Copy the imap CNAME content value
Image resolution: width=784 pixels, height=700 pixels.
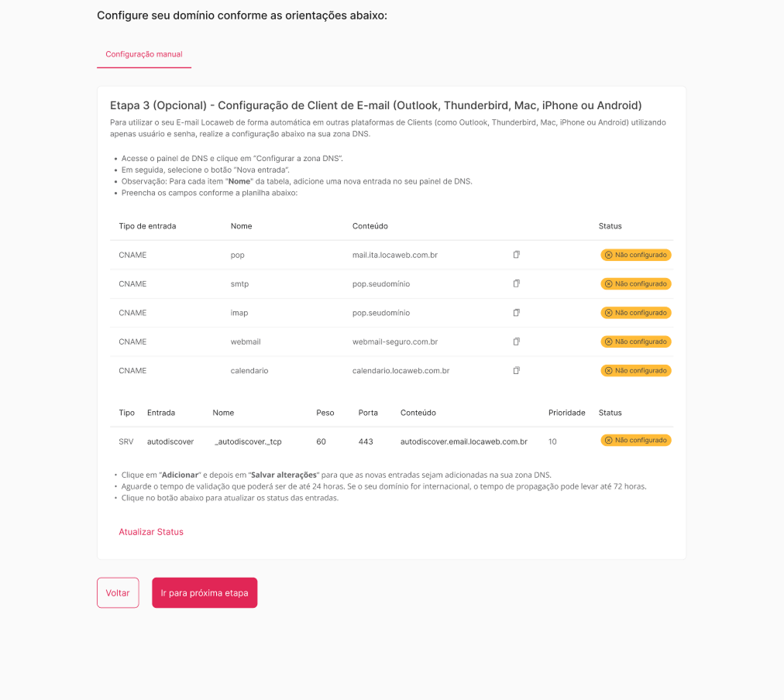click(x=517, y=313)
